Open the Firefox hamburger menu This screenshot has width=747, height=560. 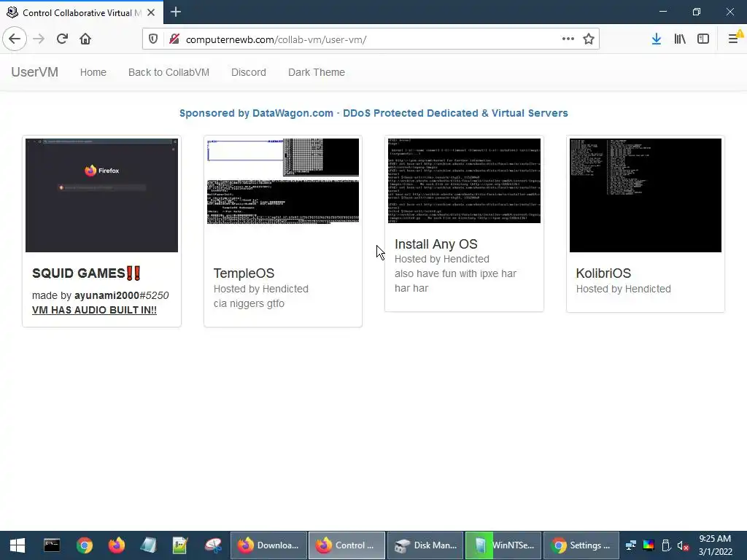pos(734,39)
